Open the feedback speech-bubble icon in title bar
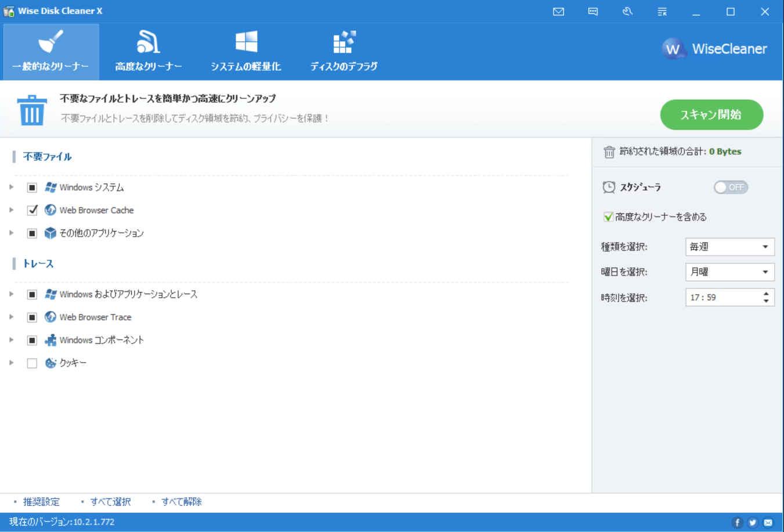784x532 pixels. pyautogui.click(x=592, y=11)
